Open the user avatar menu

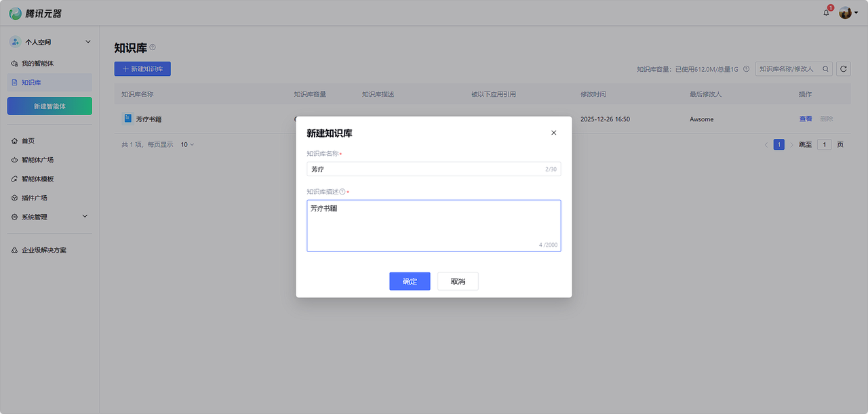[x=848, y=13]
